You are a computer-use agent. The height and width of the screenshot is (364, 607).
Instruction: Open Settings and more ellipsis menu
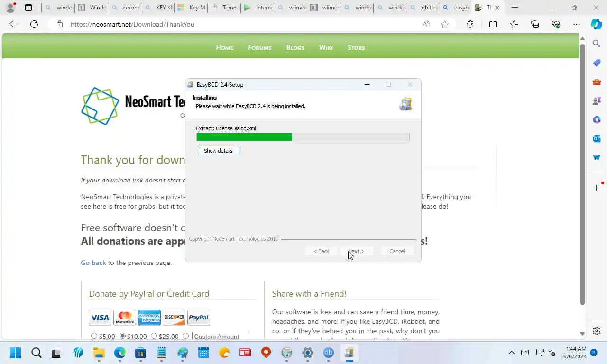pos(577,24)
